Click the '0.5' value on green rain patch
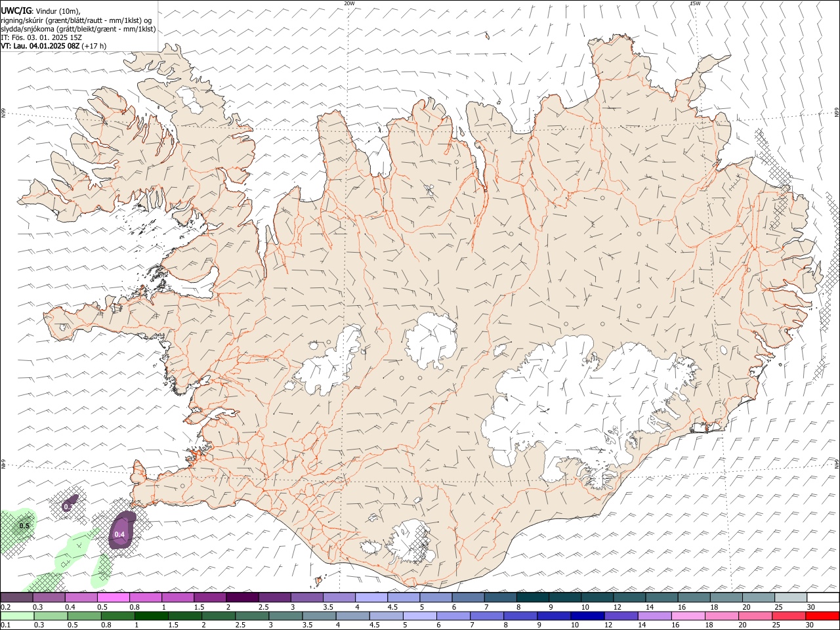840x630 pixels. pyautogui.click(x=24, y=526)
